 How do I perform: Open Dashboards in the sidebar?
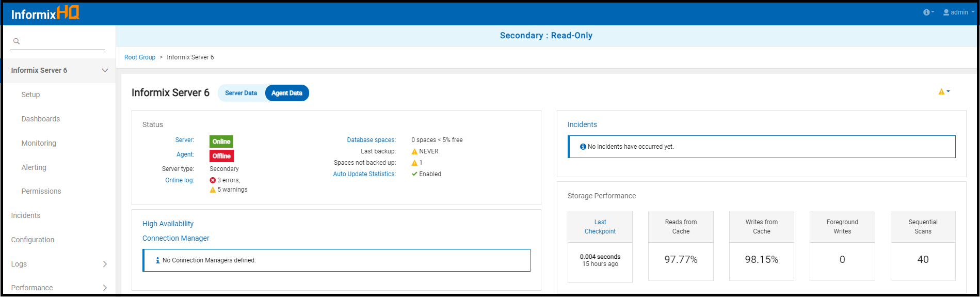[41, 119]
